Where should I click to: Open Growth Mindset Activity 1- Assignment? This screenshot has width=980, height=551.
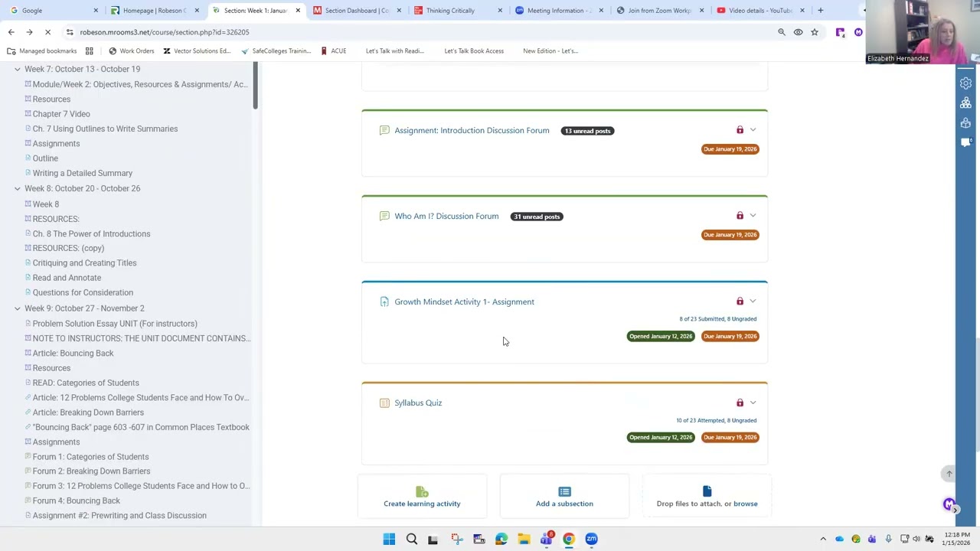464,302
